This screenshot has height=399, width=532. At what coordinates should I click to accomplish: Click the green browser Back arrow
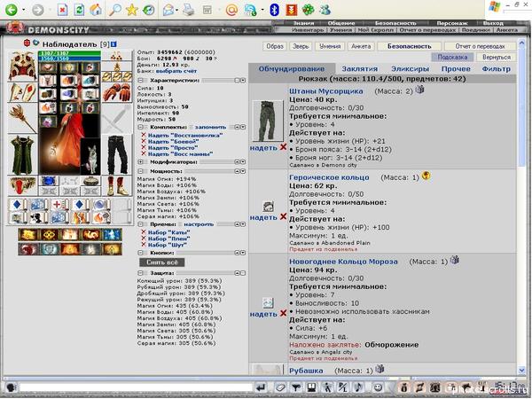click(x=12, y=10)
